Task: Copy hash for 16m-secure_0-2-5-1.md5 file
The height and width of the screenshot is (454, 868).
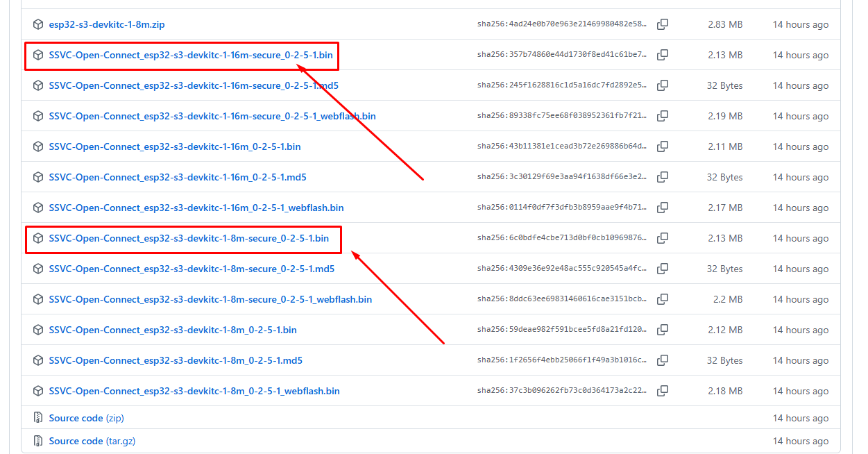Action: 663,85
